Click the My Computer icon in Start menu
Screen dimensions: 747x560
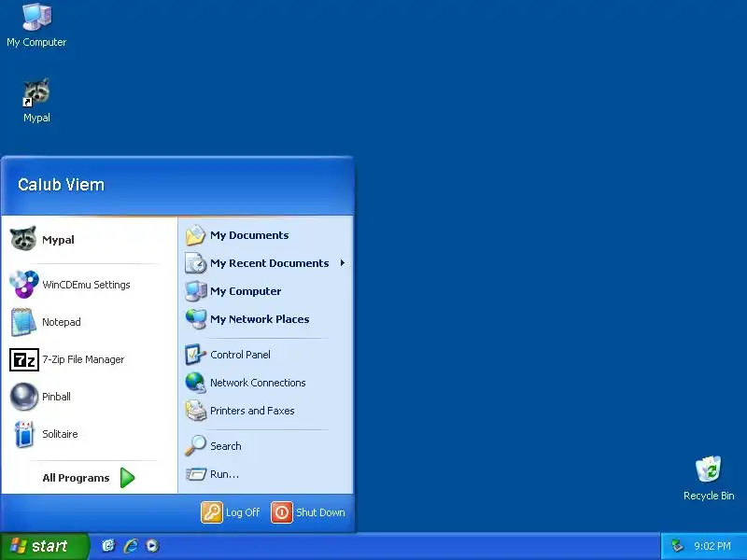[x=195, y=291]
